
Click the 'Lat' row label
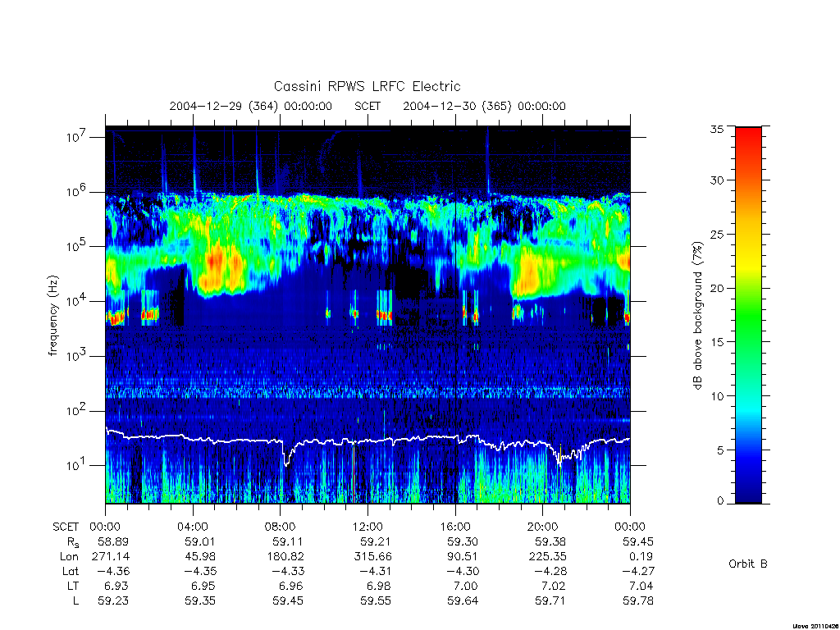71,571
